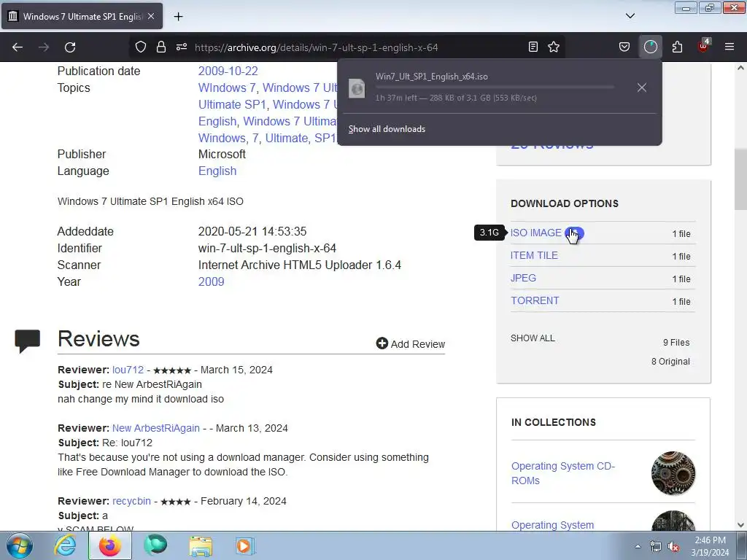This screenshot has width=747, height=560.
Task: Open the tracking protection shield icon
Action: coord(141,47)
